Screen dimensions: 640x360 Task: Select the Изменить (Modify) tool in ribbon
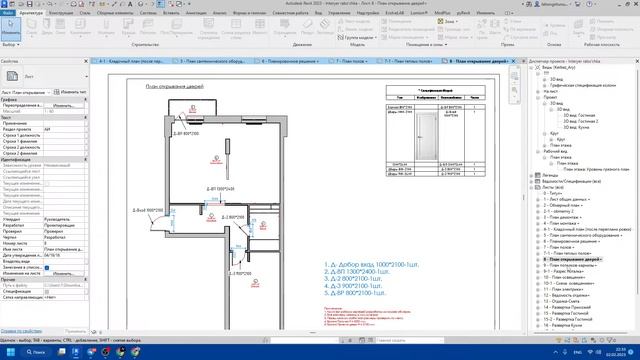coord(11,28)
